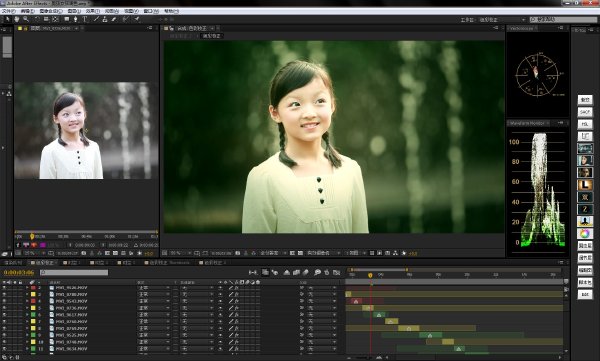
Task: Hide layer 11 with its eye toggle
Action: (x=4, y=349)
